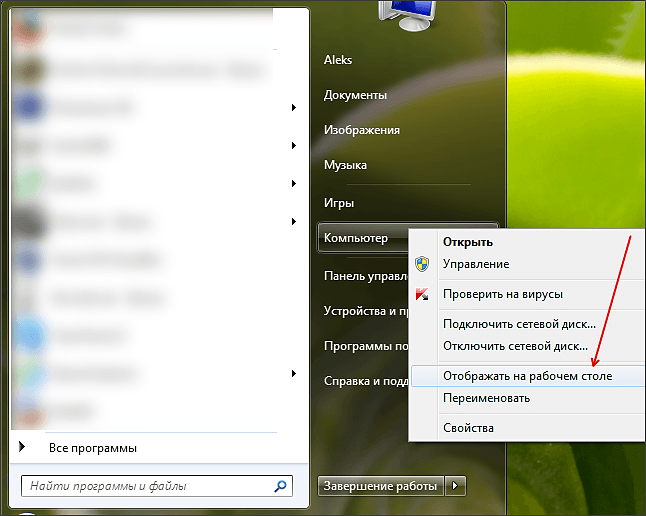Screen dimensions: 646x516
Task: Open Изображения in the Start menu
Action: coord(362,130)
